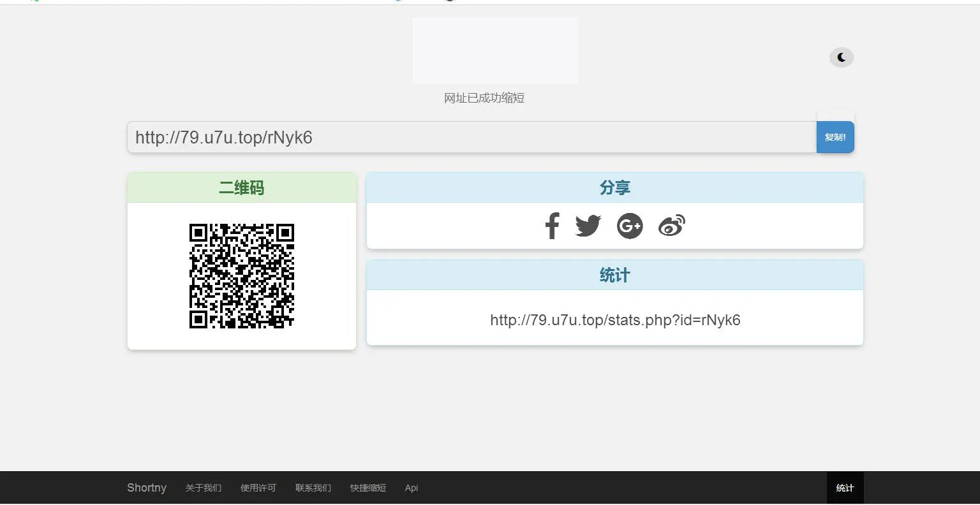Share the short link on Google+
Screen dimensions: 980x505
point(630,226)
